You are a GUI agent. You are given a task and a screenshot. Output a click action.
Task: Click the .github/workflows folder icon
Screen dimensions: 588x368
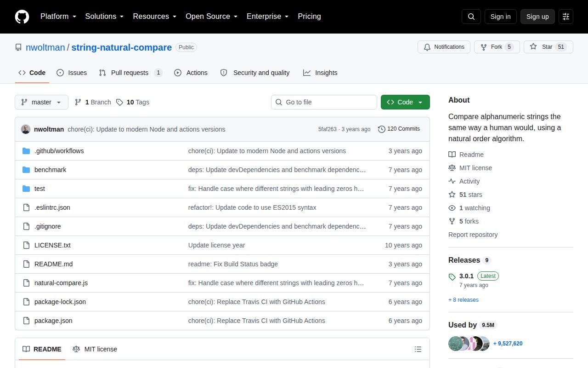click(x=26, y=151)
